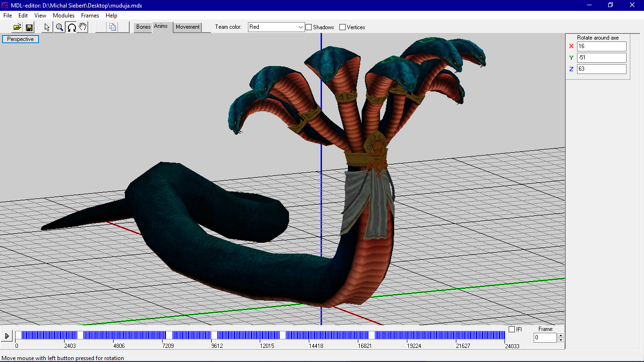This screenshot has height=362, width=644.
Task: Open the Help menu
Action: pyautogui.click(x=112, y=16)
